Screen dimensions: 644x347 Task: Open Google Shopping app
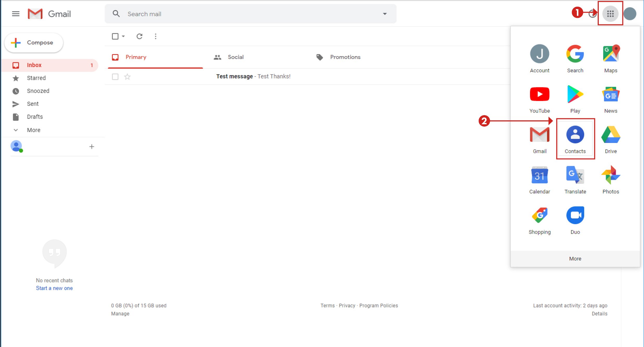(x=540, y=221)
